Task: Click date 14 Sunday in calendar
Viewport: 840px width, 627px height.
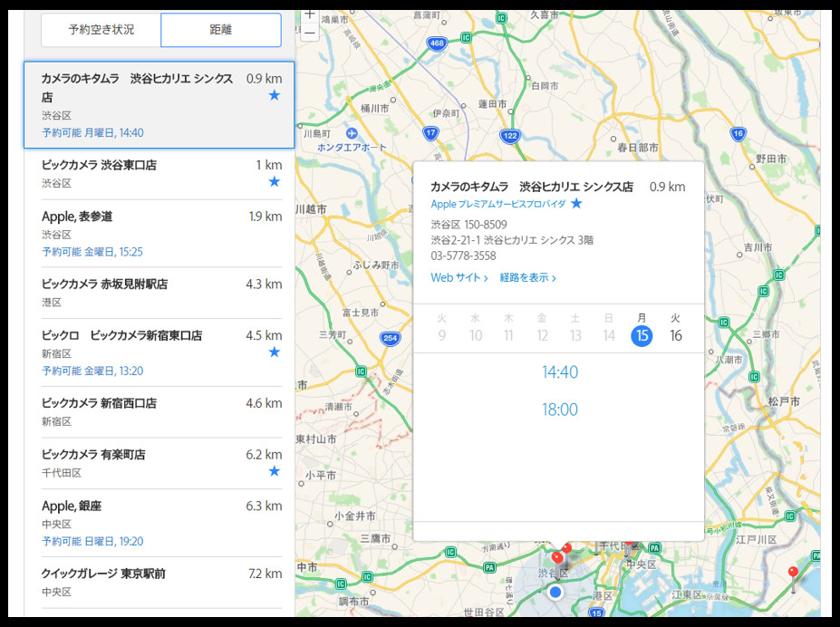Action: click(609, 336)
